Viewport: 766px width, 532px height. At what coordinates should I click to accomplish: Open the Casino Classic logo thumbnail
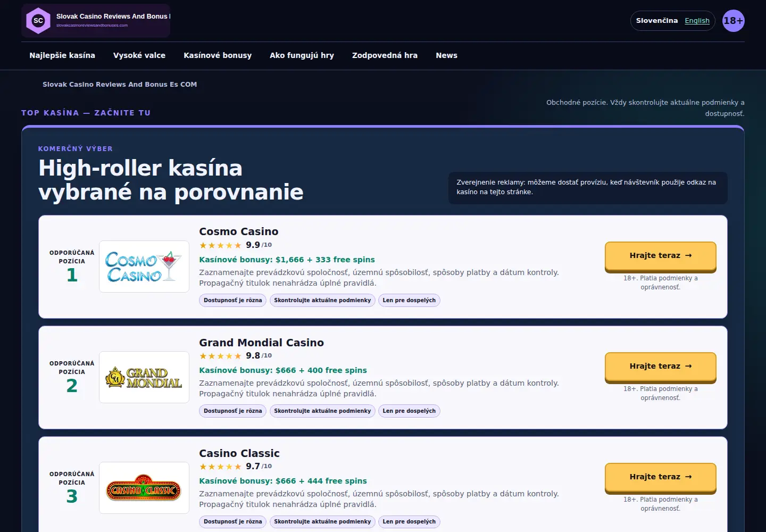click(x=144, y=488)
